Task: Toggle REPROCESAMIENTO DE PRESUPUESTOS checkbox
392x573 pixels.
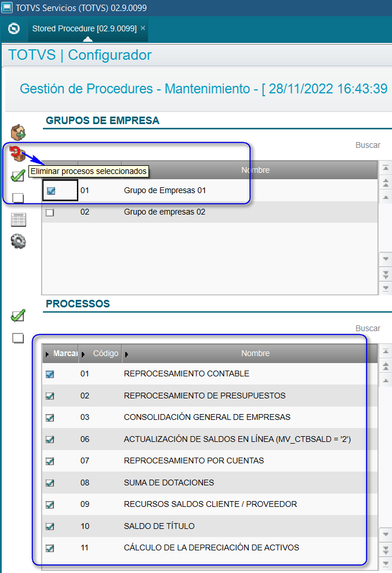Action: 50,396
